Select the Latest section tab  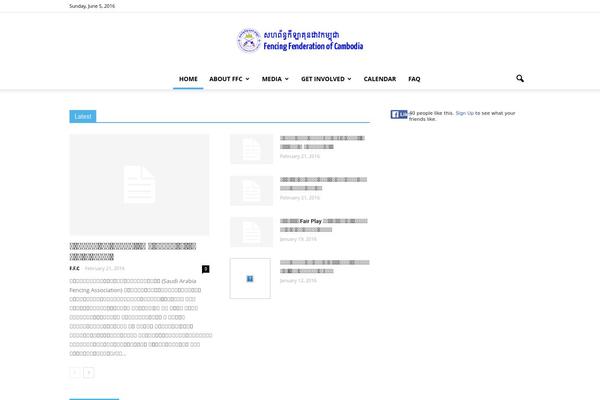tap(83, 116)
